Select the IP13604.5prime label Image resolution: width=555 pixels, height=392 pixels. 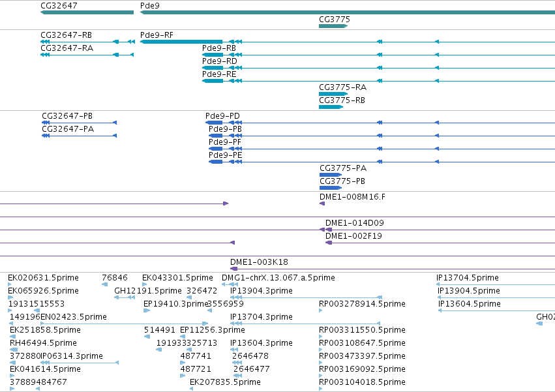pos(470,304)
